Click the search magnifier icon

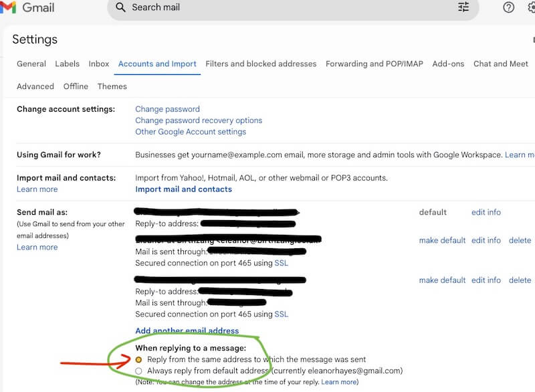click(x=120, y=7)
